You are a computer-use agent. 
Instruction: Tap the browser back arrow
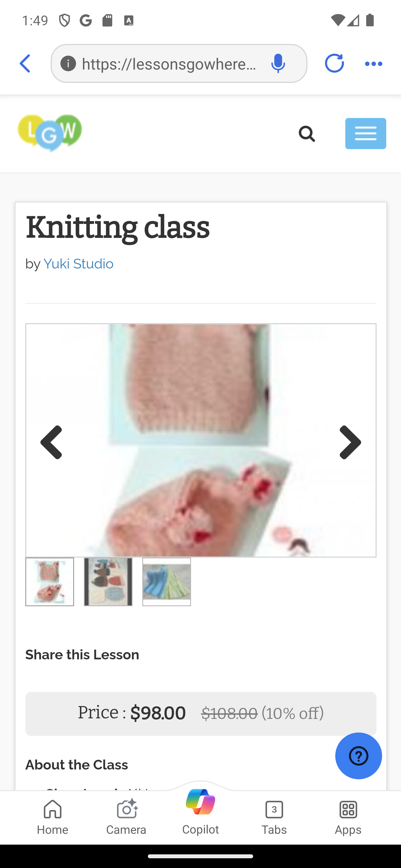pyautogui.click(x=25, y=63)
